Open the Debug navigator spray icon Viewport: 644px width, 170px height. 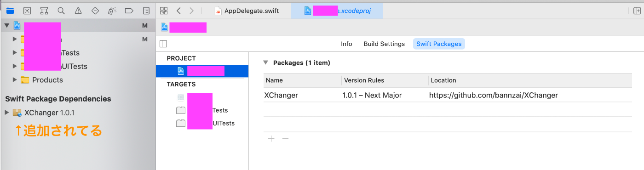(x=112, y=11)
